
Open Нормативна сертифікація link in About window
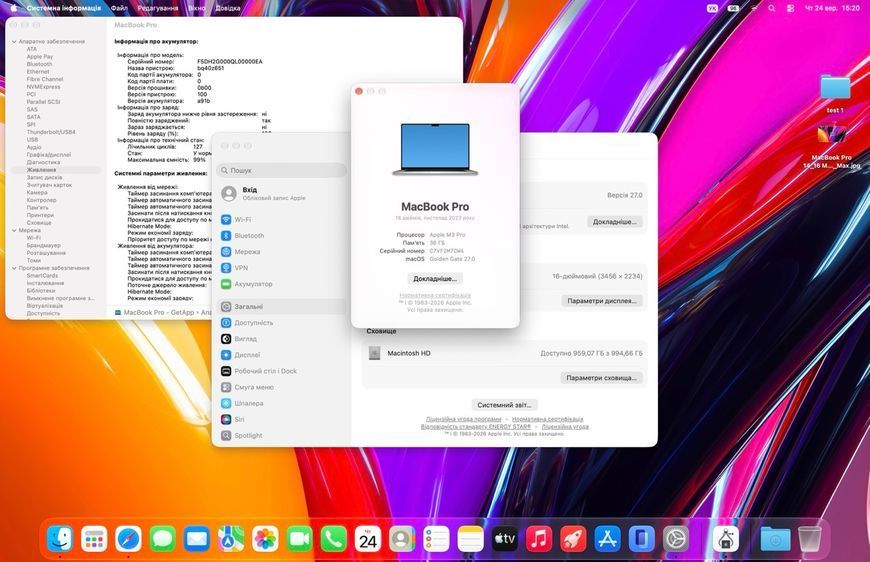(x=435, y=296)
